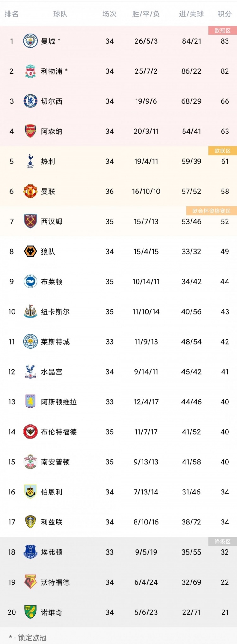This screenshot has height=644, width=237.
Task: Open the Everton club badge
Action: 30,552
